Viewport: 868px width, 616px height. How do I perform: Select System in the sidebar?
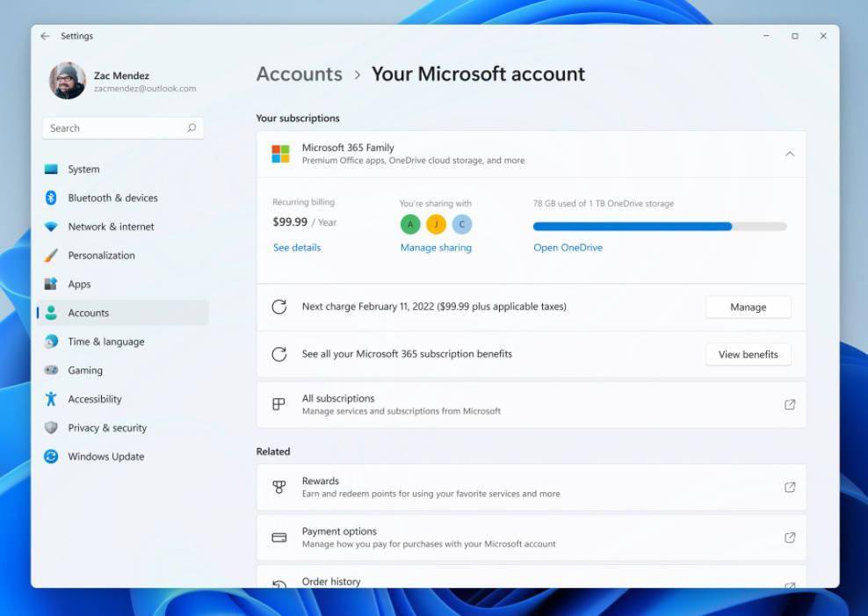coord(82,169)
